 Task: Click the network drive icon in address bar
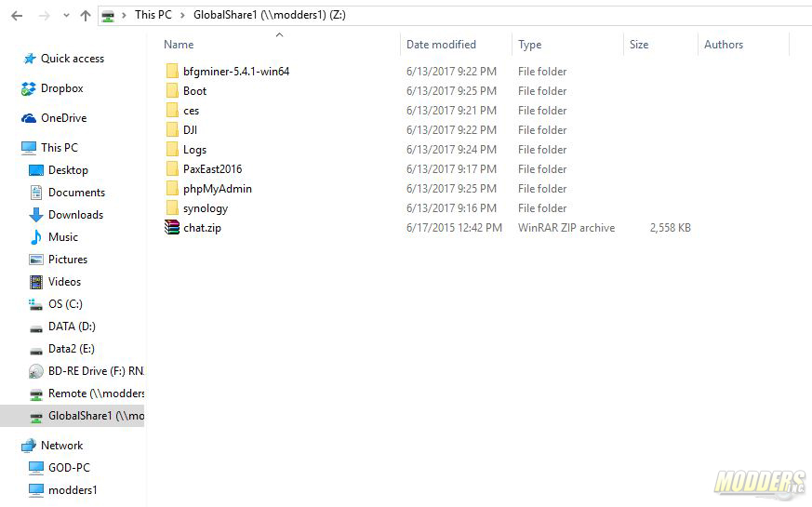coord(108,16)
